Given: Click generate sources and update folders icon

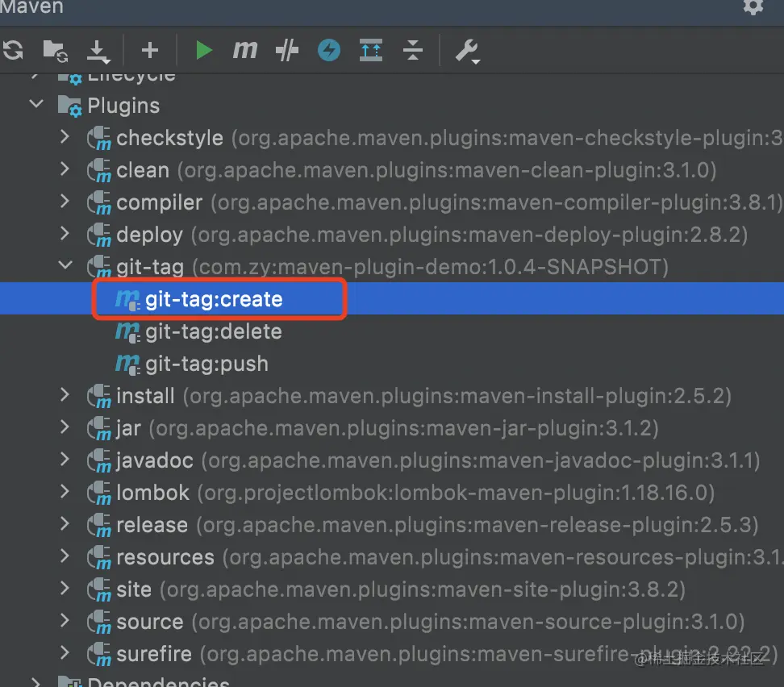Looking at the screenshot, I should coord(56,51).
